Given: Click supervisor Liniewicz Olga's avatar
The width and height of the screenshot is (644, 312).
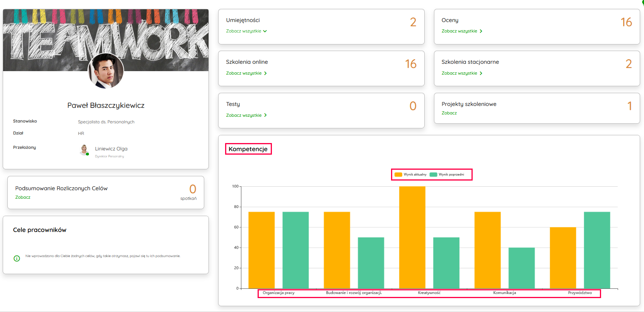Looking at the screenshot, I should coord(84,150).
